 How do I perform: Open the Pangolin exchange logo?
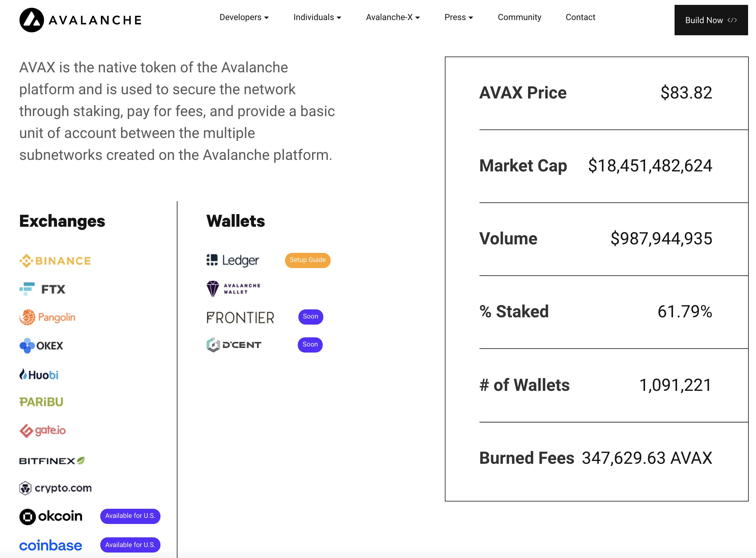click(47, 318)
